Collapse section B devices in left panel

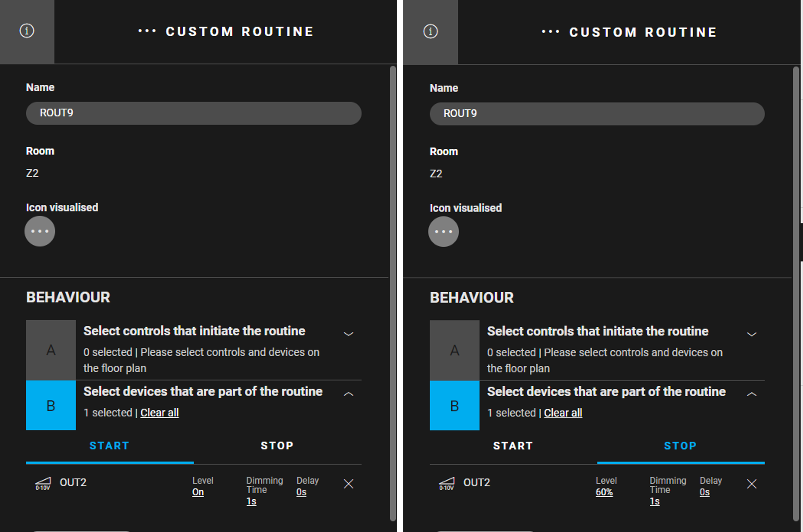(x=348, y=394)
